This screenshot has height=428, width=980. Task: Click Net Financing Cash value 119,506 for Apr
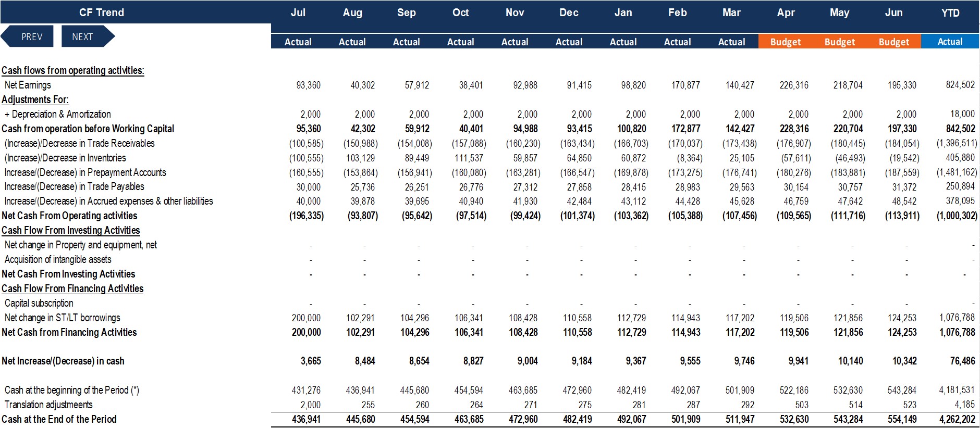[794, 332]
